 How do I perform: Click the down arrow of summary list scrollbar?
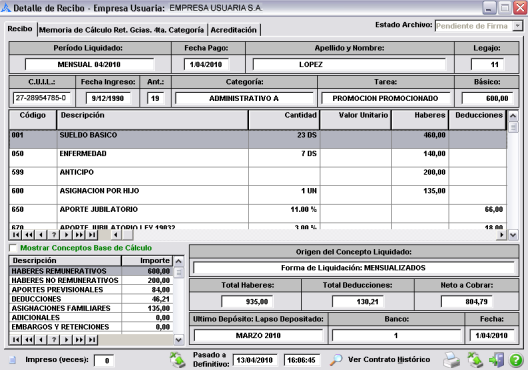(178, 339)
